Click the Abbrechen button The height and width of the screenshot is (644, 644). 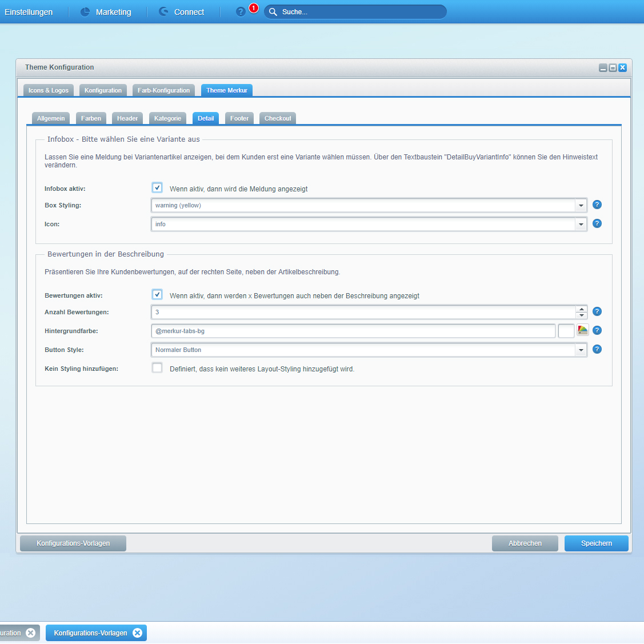point(525,543)
